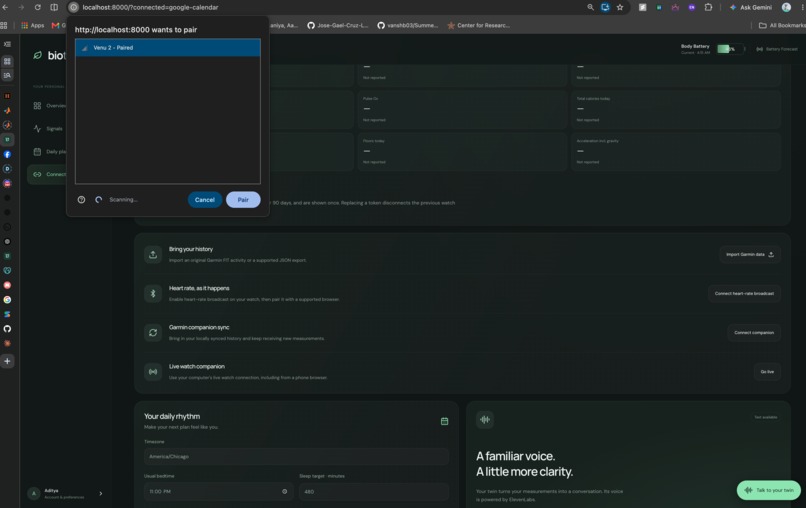Open the Signals sidebar section
The height and width of the screenshot is (508, 806).
click(x=48, y=129)
